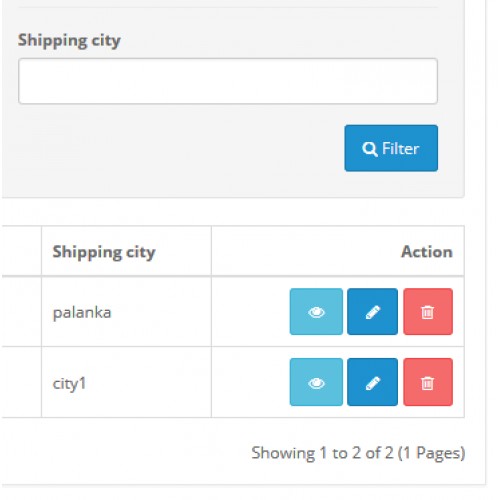The image size is (500, 500).
Task: Click empty Action cell space beside palanka's eye button
Action: click(x=250, y=312)
